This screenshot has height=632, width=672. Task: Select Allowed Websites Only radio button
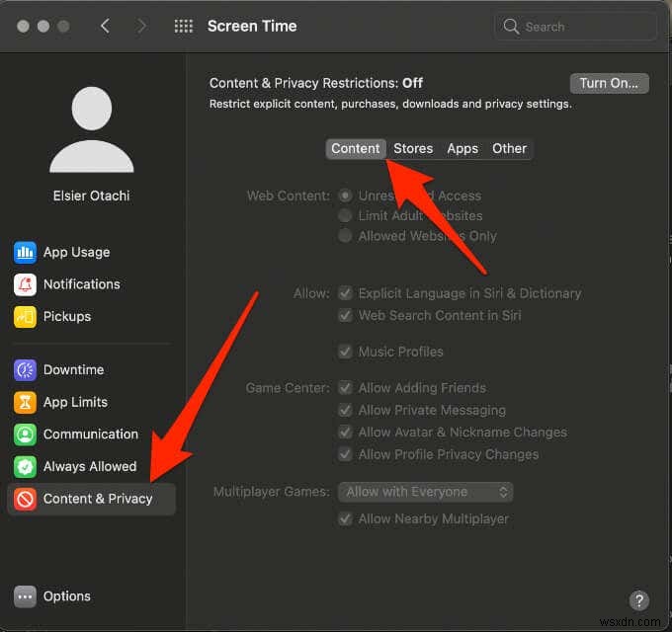pos(345,236)
